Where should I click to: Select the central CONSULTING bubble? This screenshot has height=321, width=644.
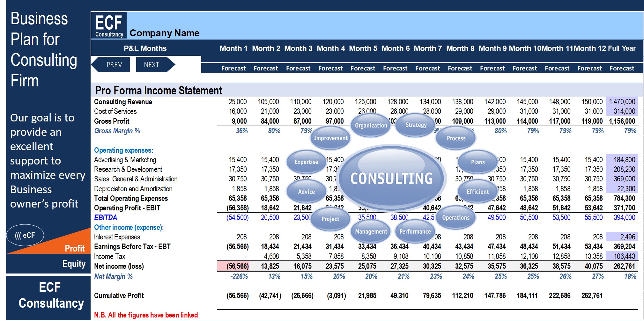coord(391,178)
